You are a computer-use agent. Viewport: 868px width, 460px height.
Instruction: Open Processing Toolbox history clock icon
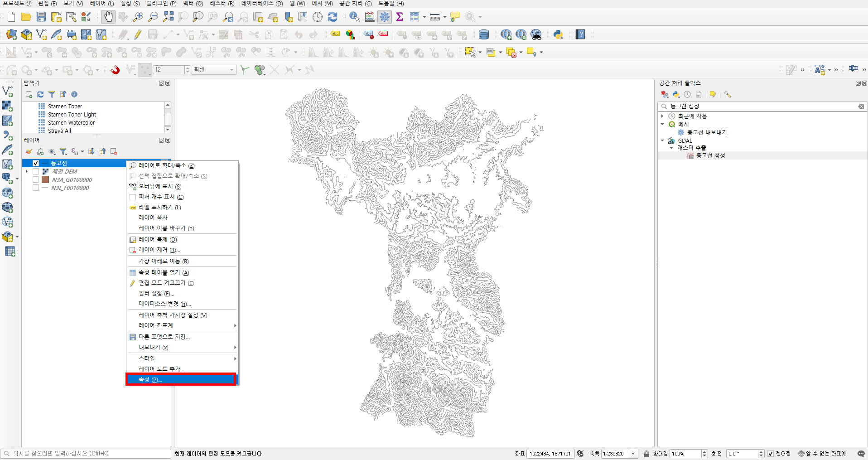pyautogui.click(x=687, y=94)
